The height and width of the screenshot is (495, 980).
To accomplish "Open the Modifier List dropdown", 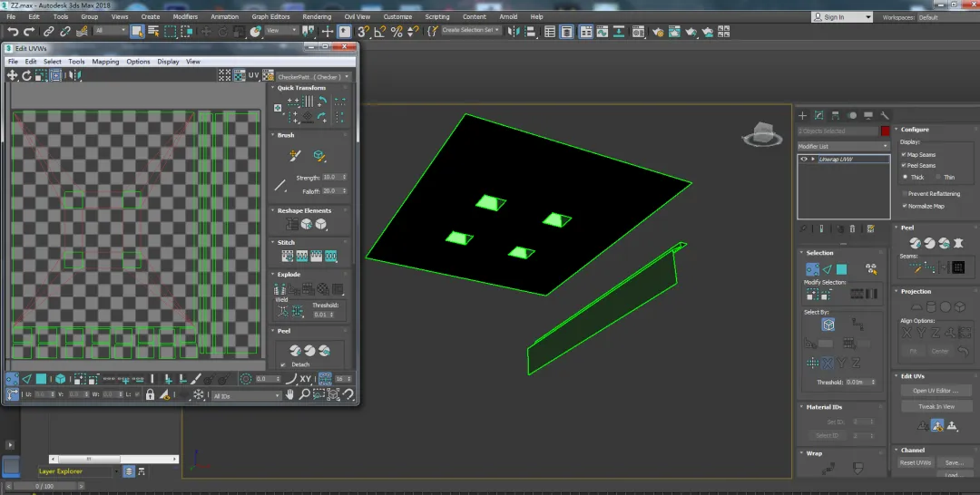I will coord(843,146).
